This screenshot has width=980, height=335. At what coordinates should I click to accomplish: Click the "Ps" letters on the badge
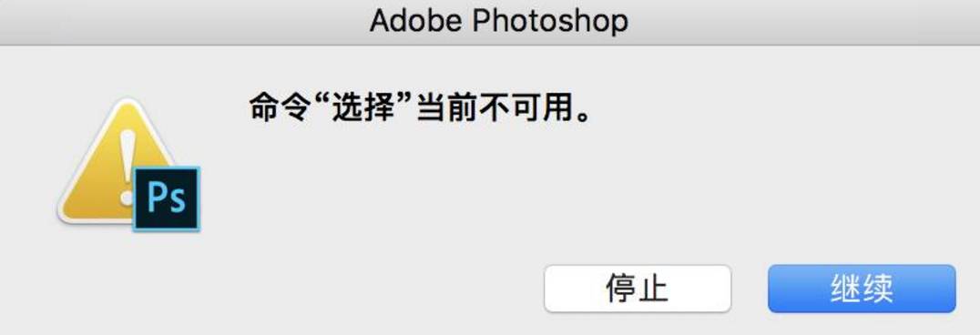coord(167,198)
